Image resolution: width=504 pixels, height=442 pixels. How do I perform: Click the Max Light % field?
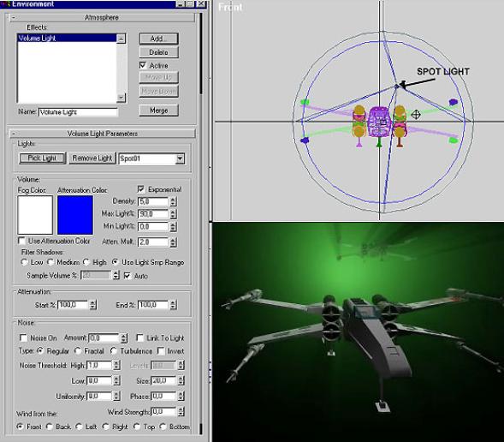[152, 214]
